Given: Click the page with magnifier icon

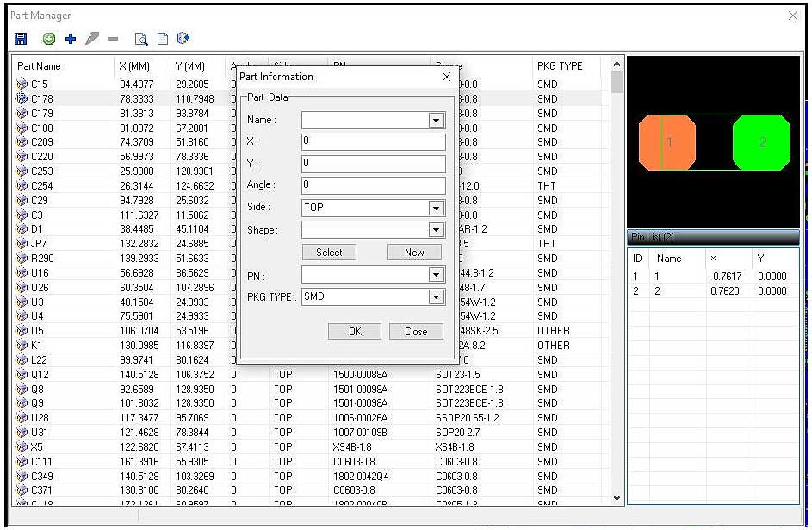Looking at the screenshot, I should (141, 39).
